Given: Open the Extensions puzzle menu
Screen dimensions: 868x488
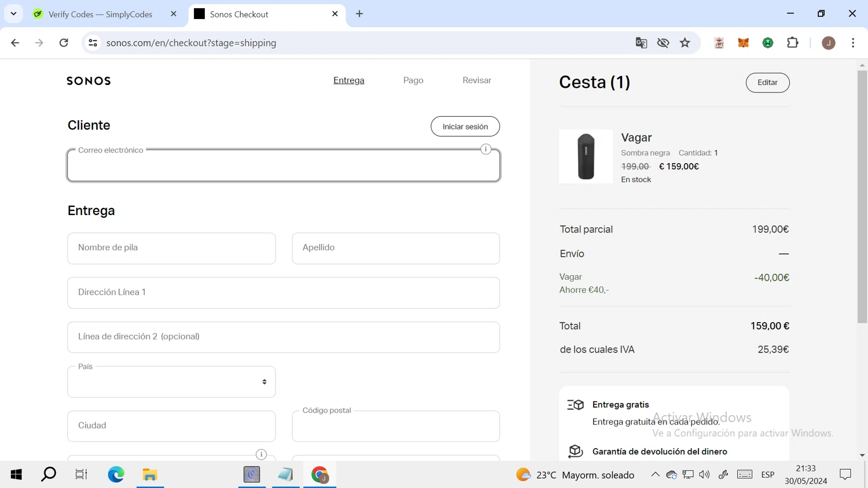Looking at the screenshot, I should [x=793, y=43].
